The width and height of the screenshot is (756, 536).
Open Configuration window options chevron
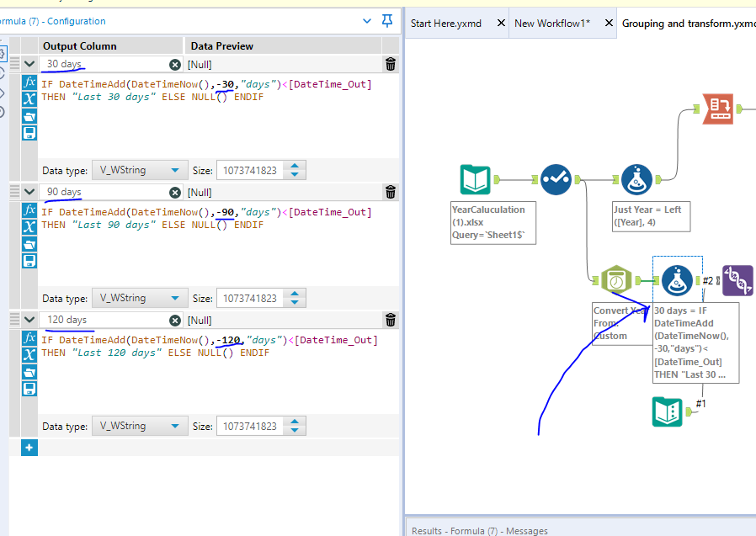(x=366, y=21)
